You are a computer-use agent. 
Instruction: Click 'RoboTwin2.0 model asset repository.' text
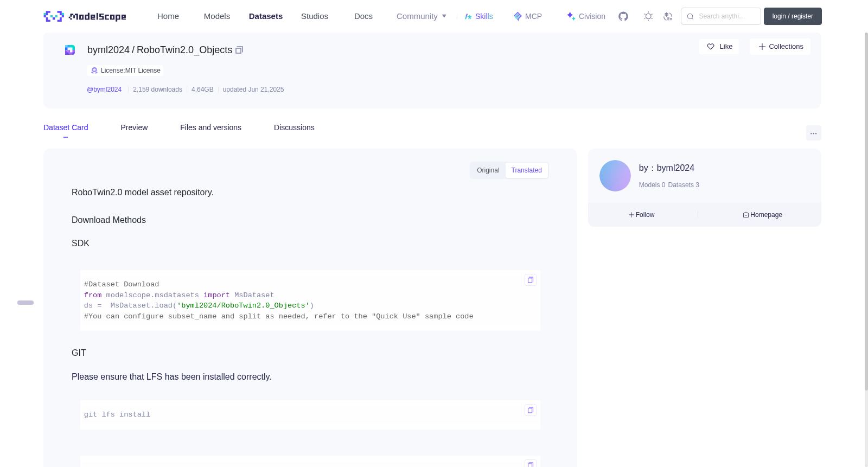point(143,193)
